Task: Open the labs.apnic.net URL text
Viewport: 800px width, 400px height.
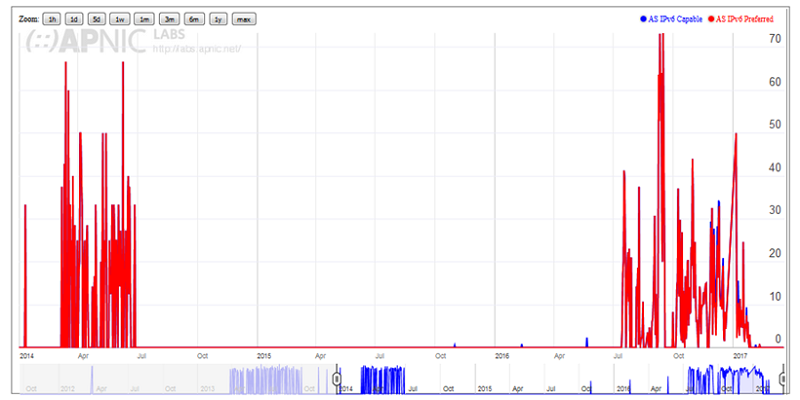Action: tap(197, 52)
